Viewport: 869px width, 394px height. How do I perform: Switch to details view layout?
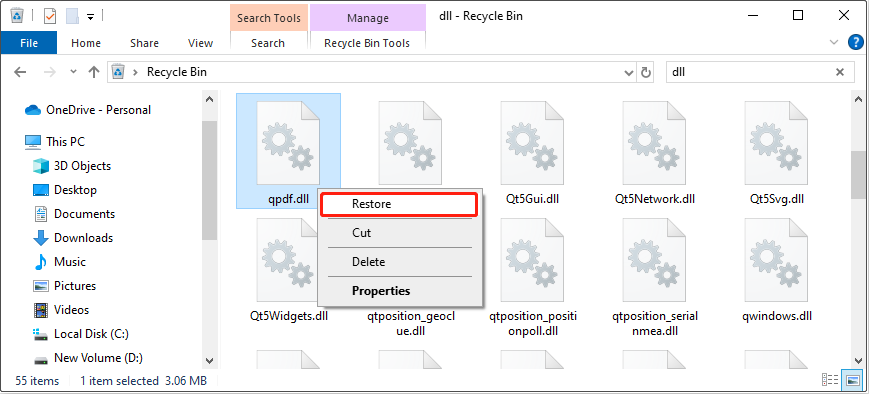tap(830, 380)
